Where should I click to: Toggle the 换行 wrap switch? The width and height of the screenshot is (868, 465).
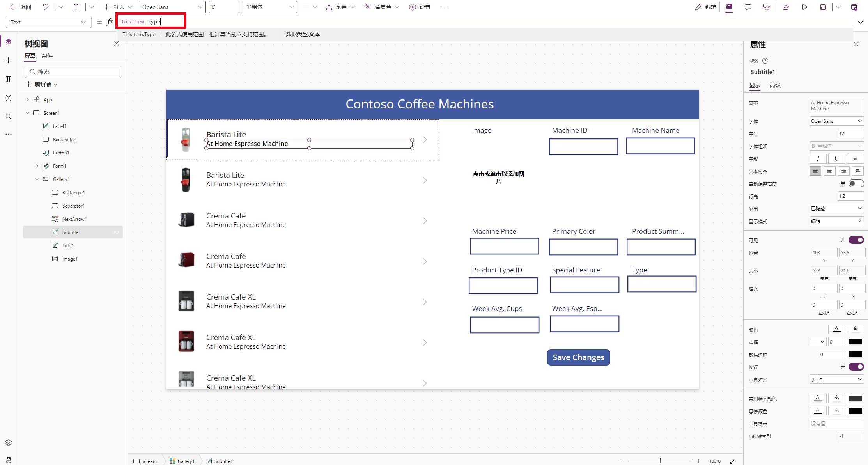[856, 367]
